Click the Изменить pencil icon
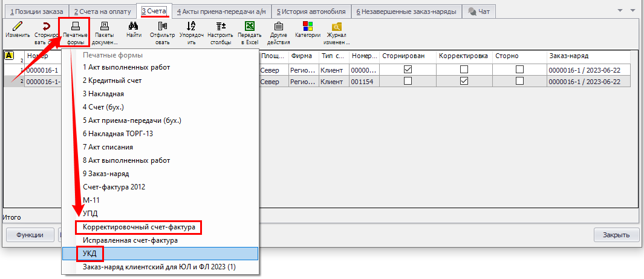644x279 pixels. point(17,27)
